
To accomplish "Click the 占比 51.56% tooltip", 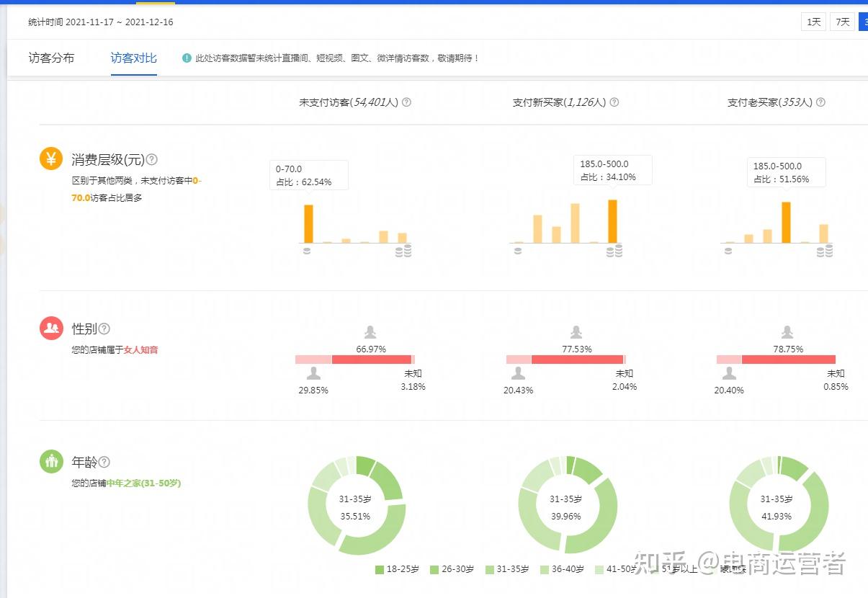I will (x=787, y=172).
